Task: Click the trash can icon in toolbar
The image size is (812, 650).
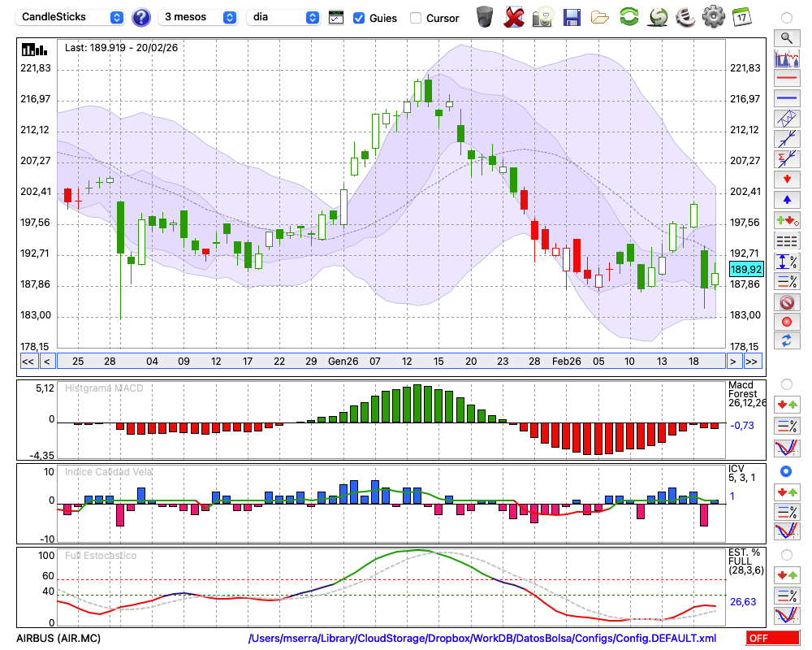Action: tap(485, 16)
